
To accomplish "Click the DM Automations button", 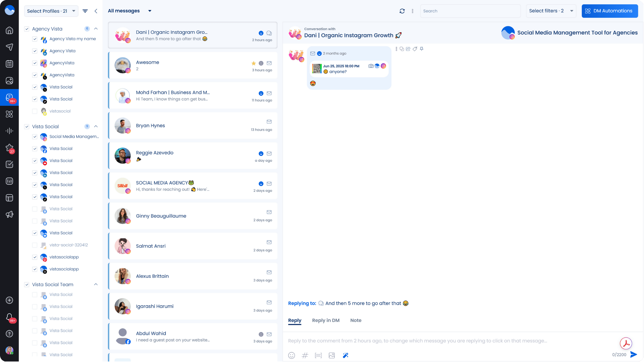I will (x=610, y=11).
